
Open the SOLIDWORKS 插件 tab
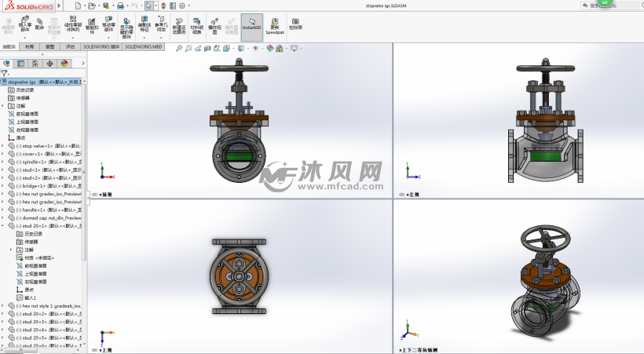101,46
